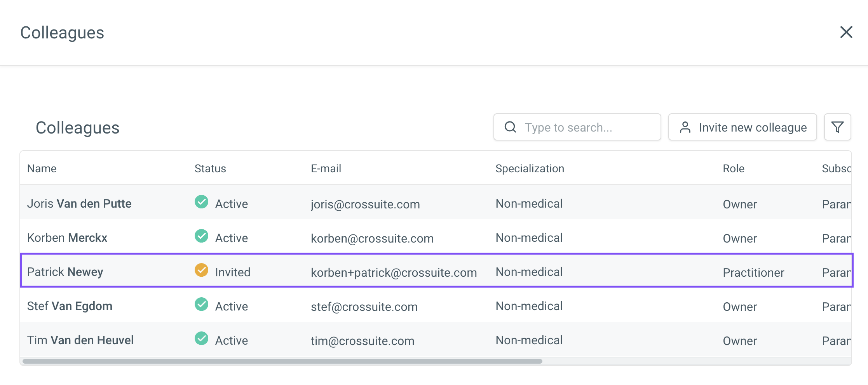Invite new colleague
Viewport: 868px width, 385px height.
pos(742,127)
